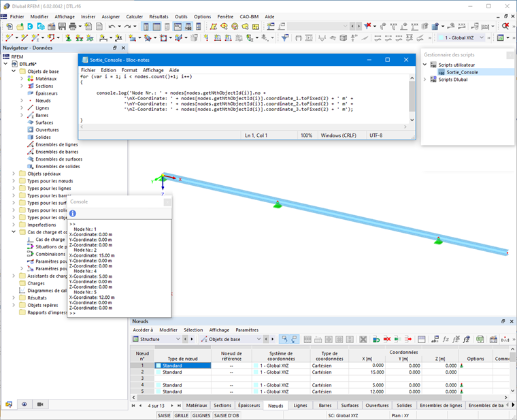
Task: Click the new nodal support icon
Action: click(68, 38)
